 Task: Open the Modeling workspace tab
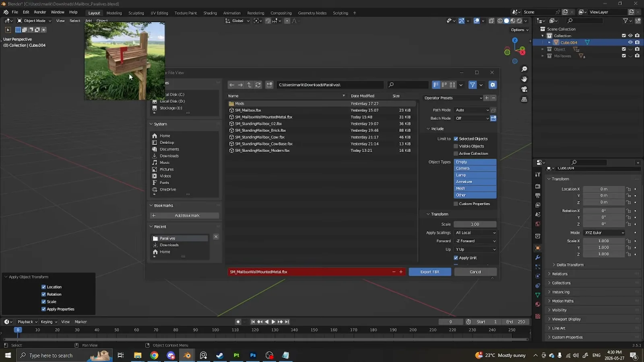[114, 13]
